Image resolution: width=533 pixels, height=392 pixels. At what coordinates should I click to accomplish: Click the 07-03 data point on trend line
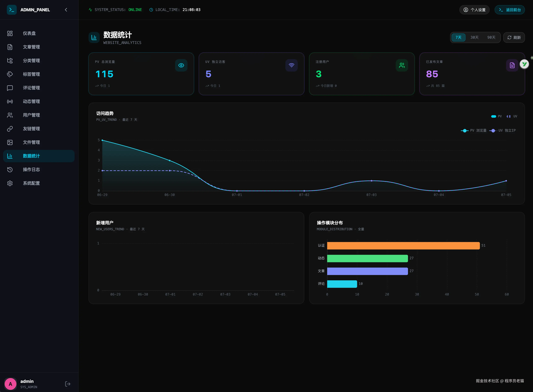(x=371, y=181)
